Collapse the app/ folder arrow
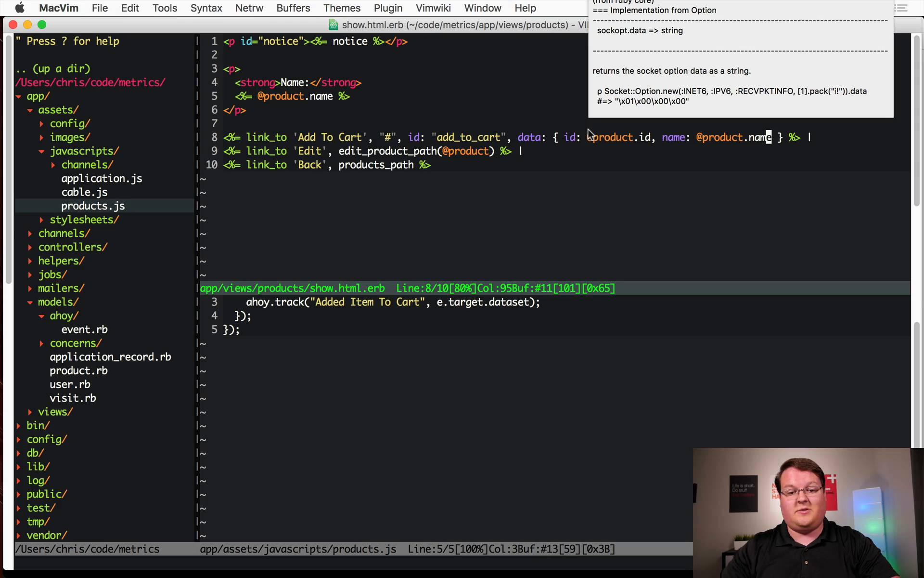Viewport: 924px width, 578px height. (18, 96)
